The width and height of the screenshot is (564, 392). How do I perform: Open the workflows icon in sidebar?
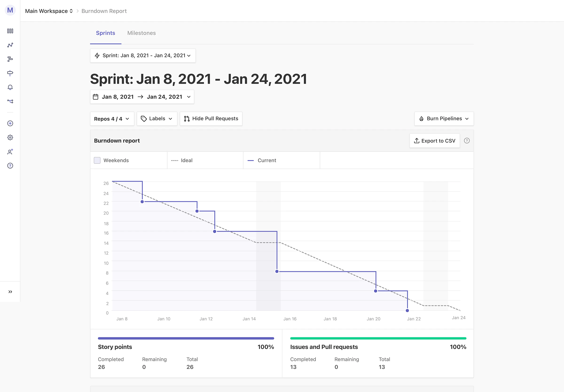(x=10, y=101)
